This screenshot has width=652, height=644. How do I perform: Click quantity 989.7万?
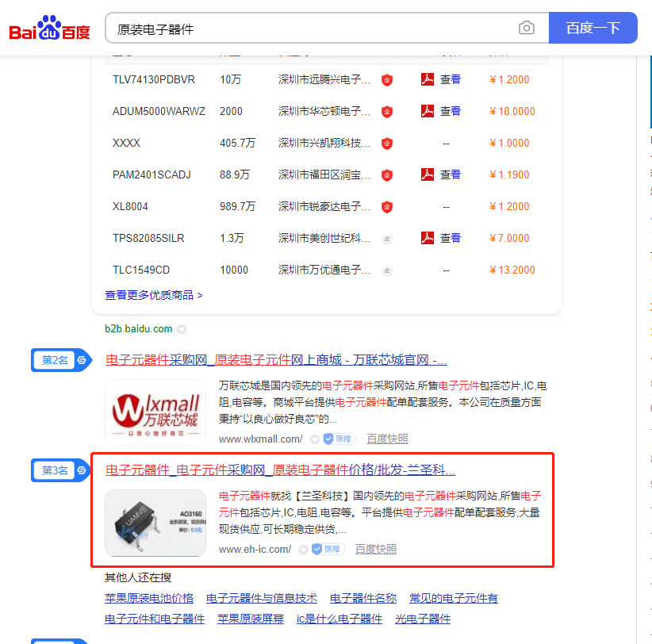coord(237,207)
